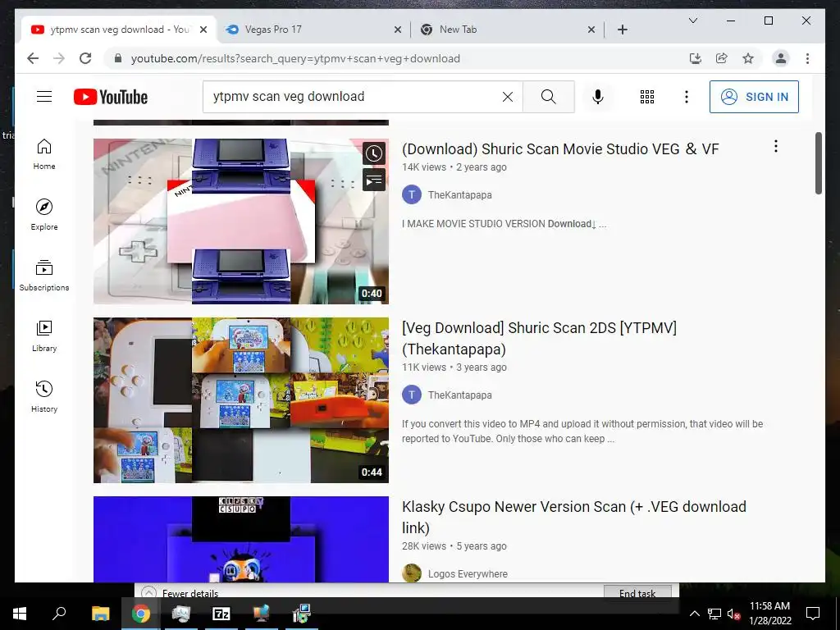The width and height of the screenshot is (840, 630).
Task: Open the YouTube guide hamburger menu
Action: pyautogui.click(x=44, y=97)
